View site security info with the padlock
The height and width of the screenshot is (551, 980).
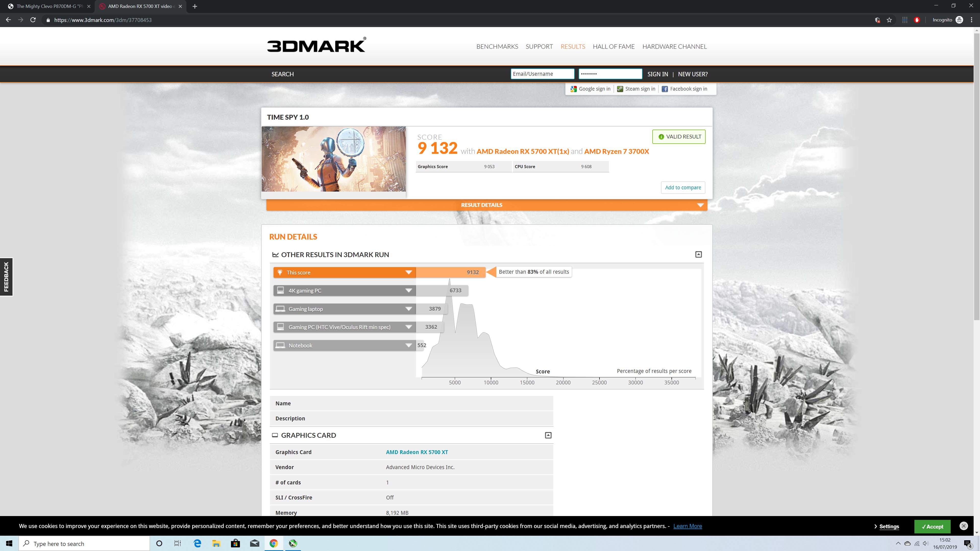48,20
